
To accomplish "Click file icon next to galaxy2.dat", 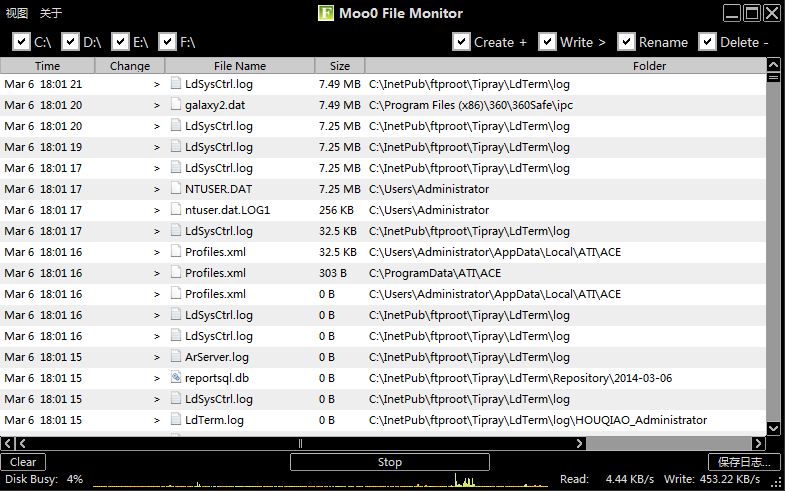I will click(x=176, y=104).
